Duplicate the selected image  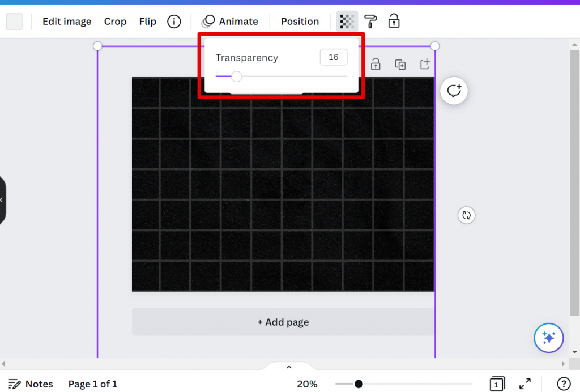[400, 64]
